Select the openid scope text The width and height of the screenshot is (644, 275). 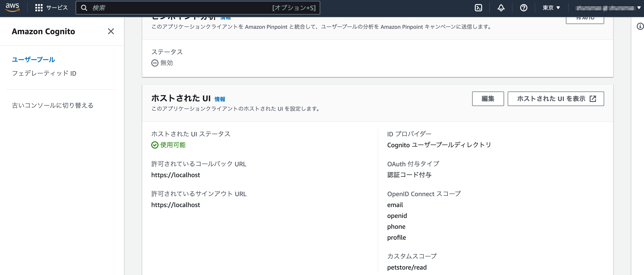(x=397, y=216)
